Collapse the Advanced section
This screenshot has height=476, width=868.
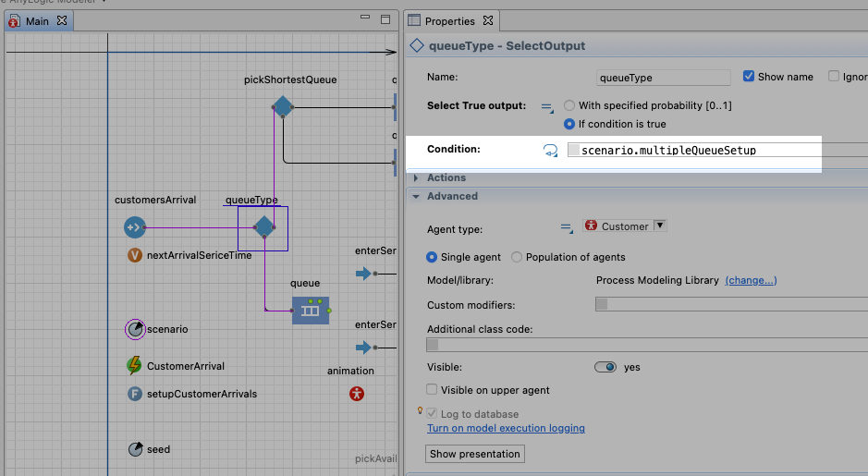click(x=416, y=196)
